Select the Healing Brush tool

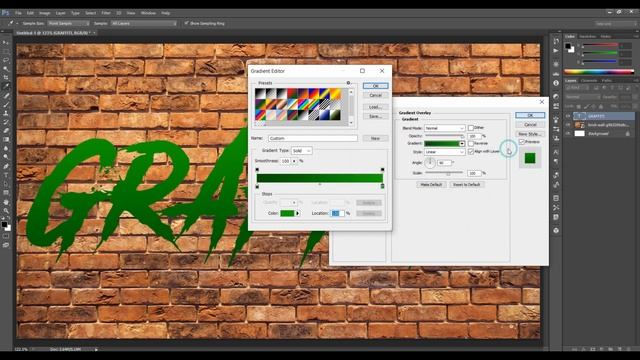(6, 96)
